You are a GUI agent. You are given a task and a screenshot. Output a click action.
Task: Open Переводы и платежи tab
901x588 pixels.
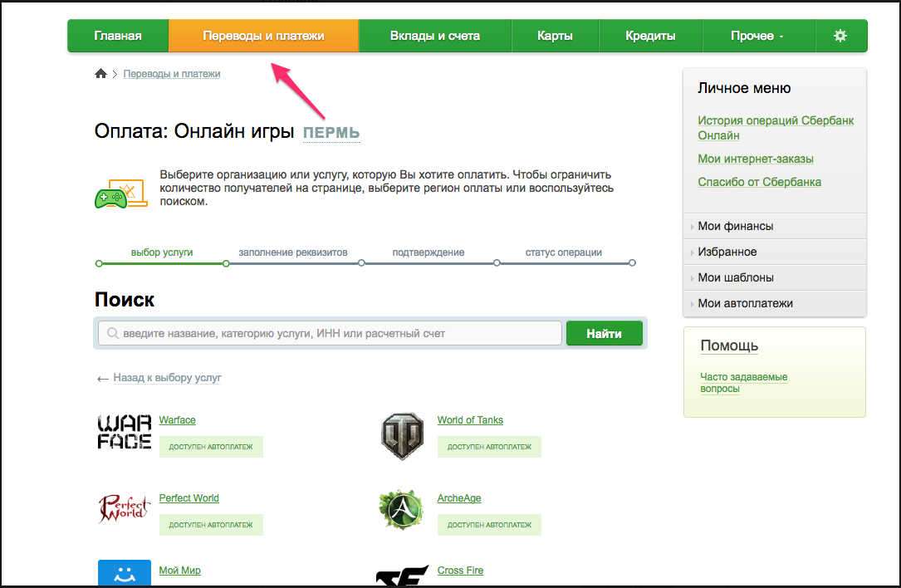(263, 36)
